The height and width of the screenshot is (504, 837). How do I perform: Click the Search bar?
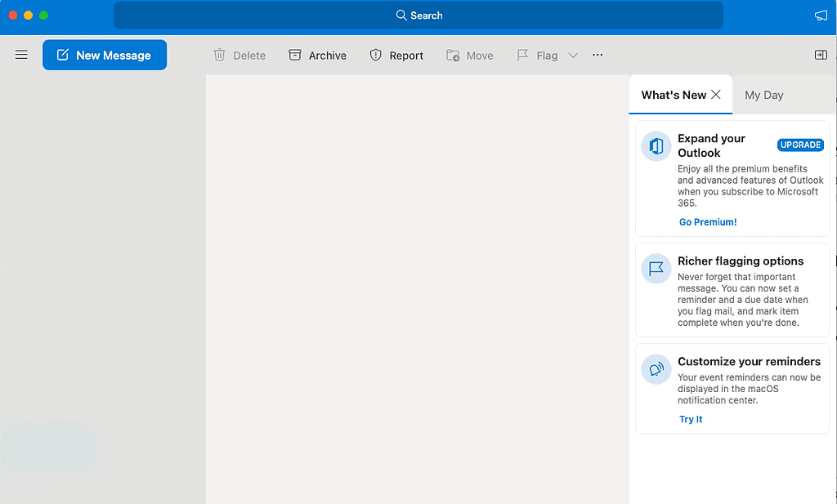point(418,15)
